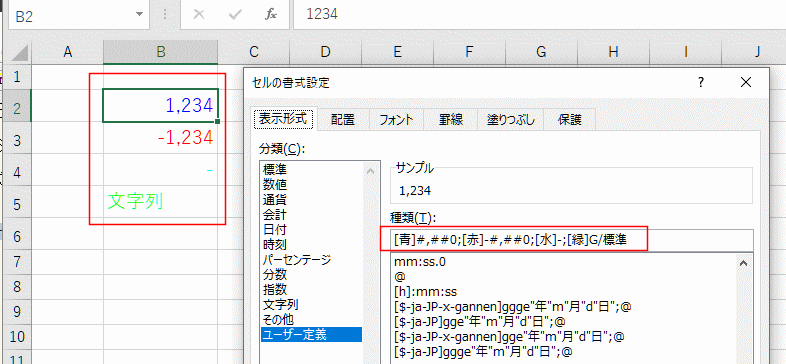
Task: Click the help ? button in dialog
Action: point(701,82)
